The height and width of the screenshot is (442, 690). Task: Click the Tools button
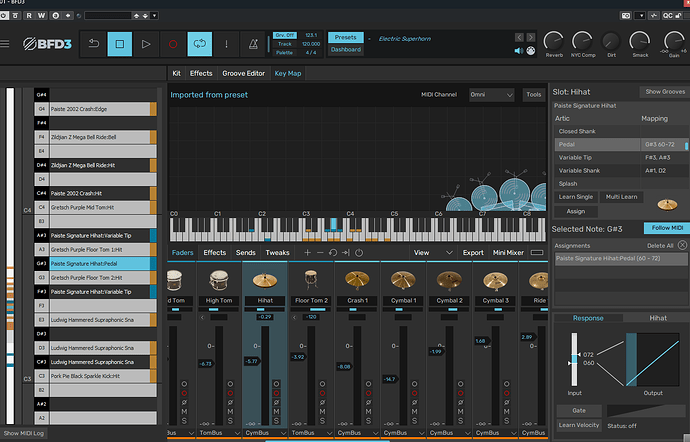click(x=534, y=95)
